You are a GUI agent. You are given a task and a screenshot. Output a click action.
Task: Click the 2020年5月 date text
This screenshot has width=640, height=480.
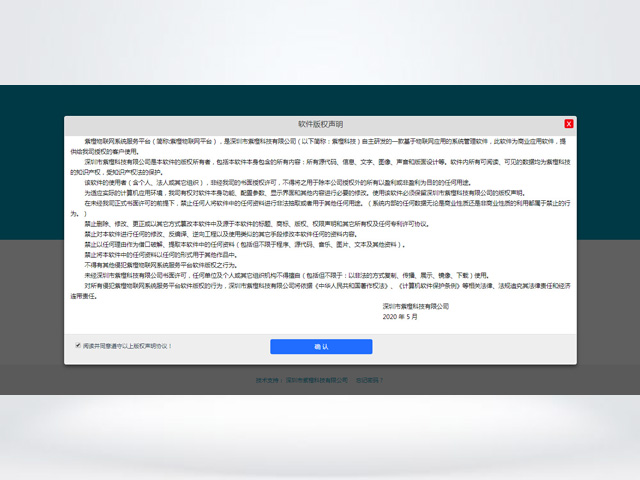(400, 316)
